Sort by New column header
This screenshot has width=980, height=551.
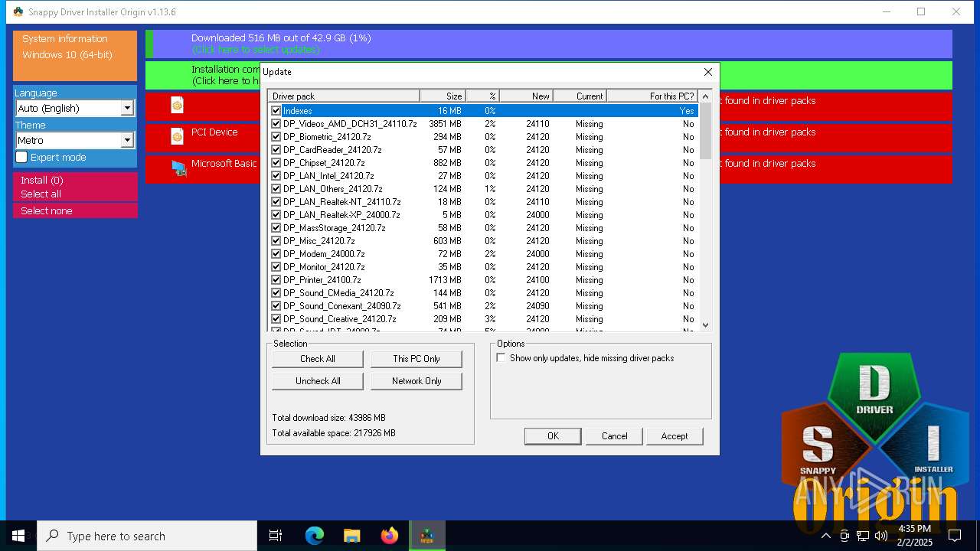pyautogui.click(x=526, y=96)
